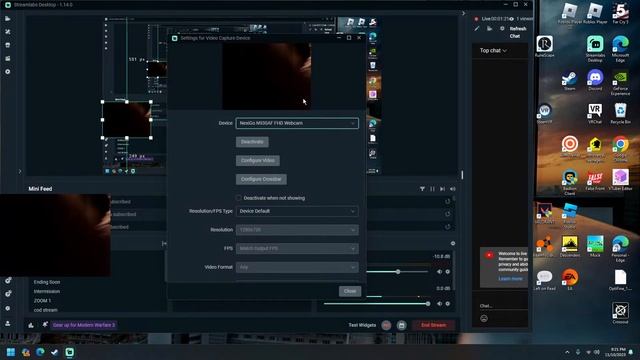Click the Learn more link in chat notice

tap(510, 278)
